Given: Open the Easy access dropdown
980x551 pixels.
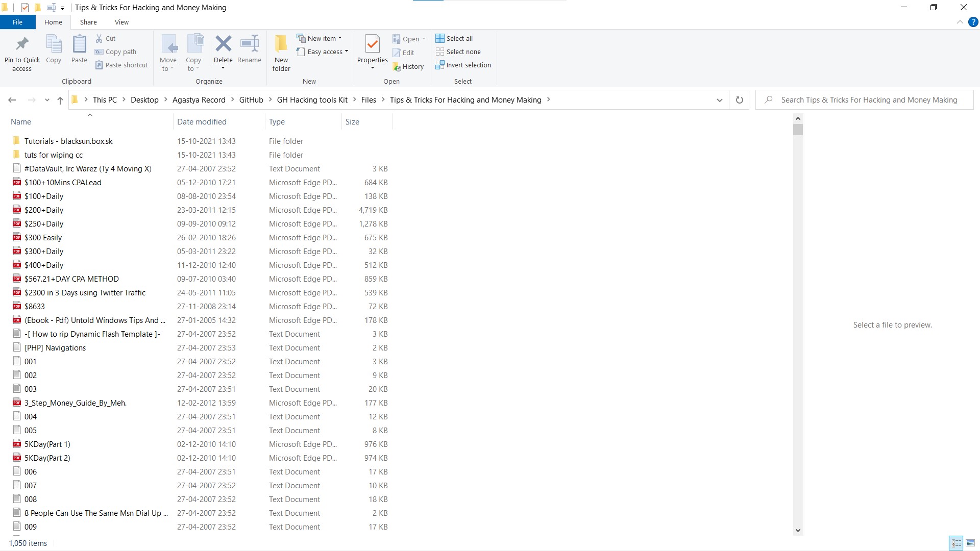Looking at the screenshot, I should [x=341, y=52].
